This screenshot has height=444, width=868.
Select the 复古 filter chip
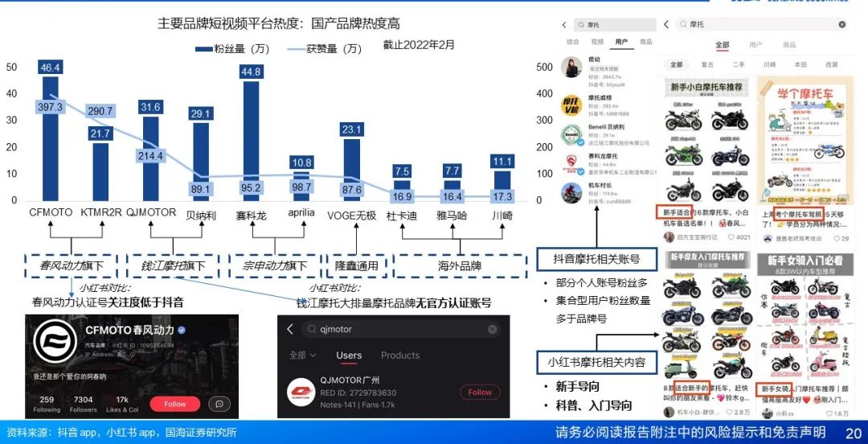[707, 65]
